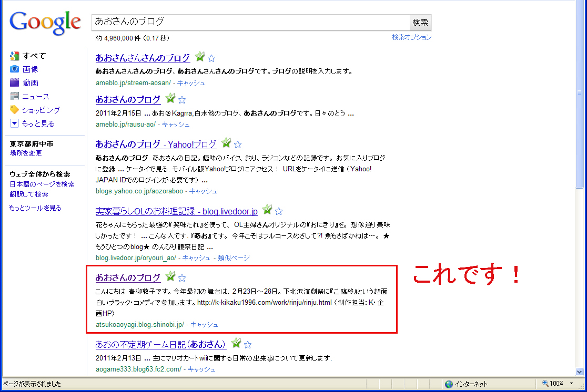587x392 pixels.
Task: Click the search box containing あおさんのブログ
Action: [x=250, y=23]
